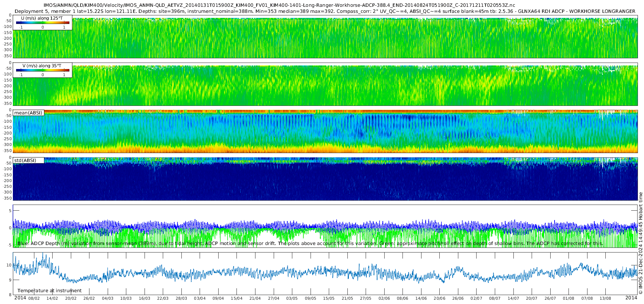Select the 02/06 date tick
The height and width of the screenshot is (304, 644).
point(384,298)
